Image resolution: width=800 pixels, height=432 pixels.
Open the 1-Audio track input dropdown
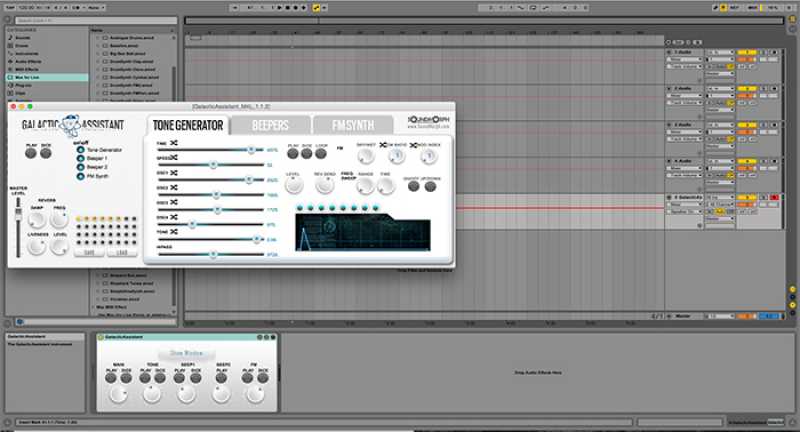coord(682,60)
